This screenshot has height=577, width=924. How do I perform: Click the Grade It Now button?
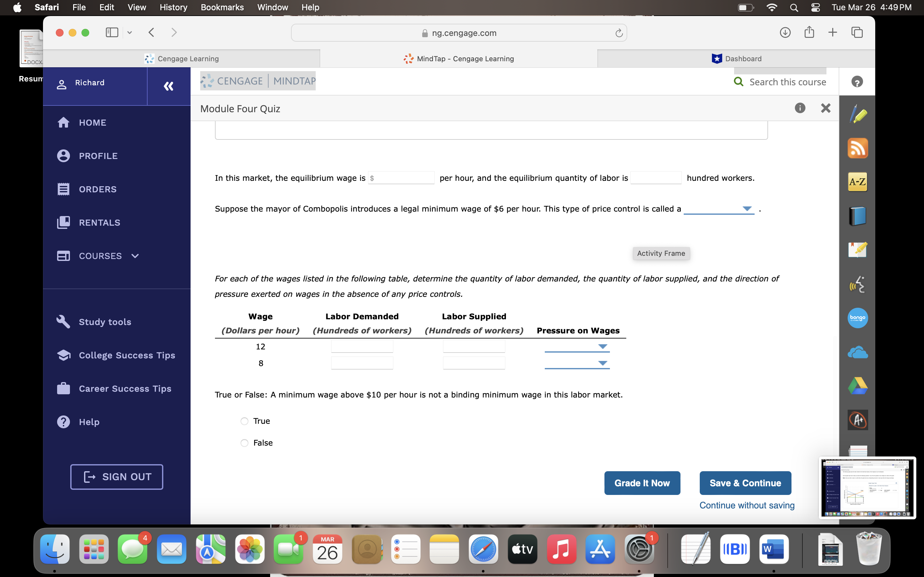642,483
